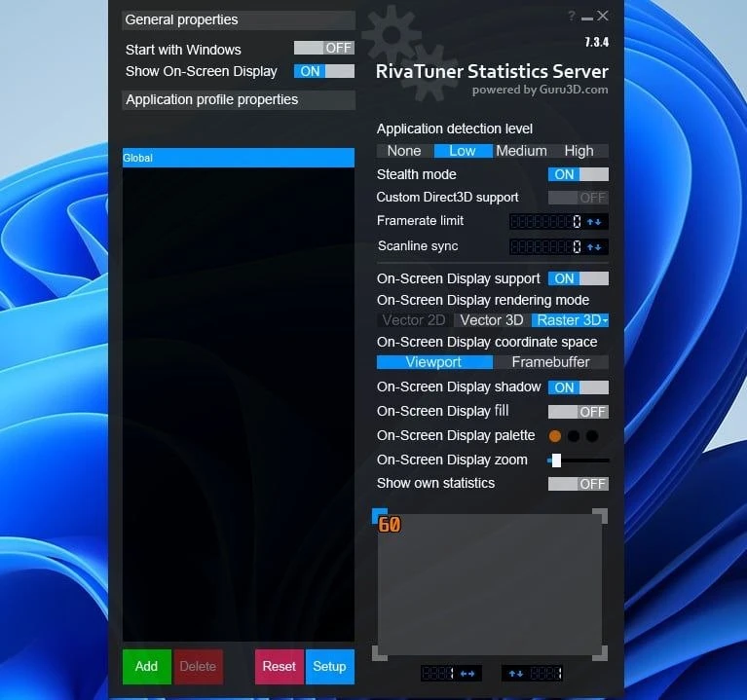The width and height of the screenshot is (747, 700).
Task: Pick the second OSD palette color
Action: click(x=574, y=436)
